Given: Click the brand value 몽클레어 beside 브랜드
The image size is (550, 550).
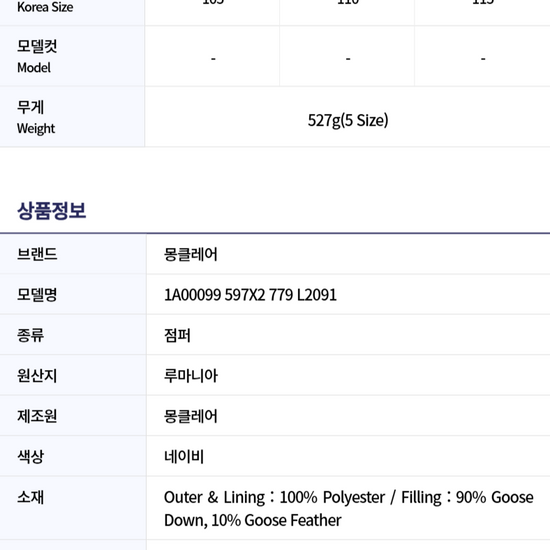Looking at the screenshot, I should click(191, 254).
